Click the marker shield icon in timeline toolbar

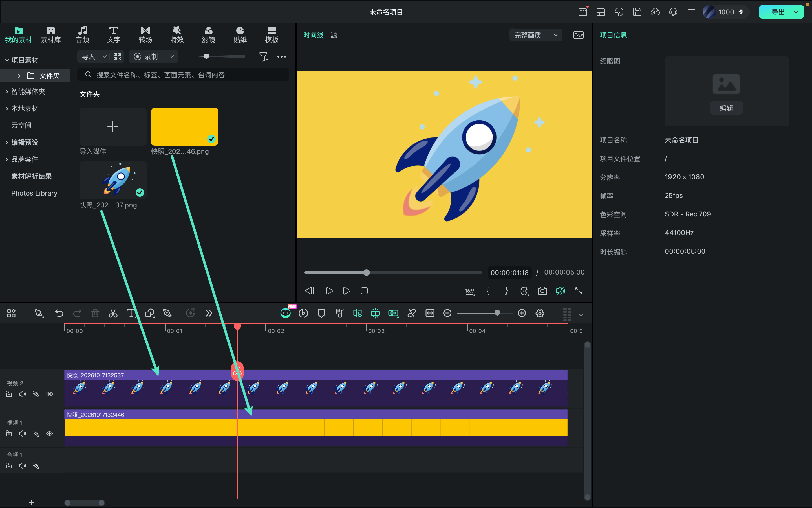tap(321, 314)
